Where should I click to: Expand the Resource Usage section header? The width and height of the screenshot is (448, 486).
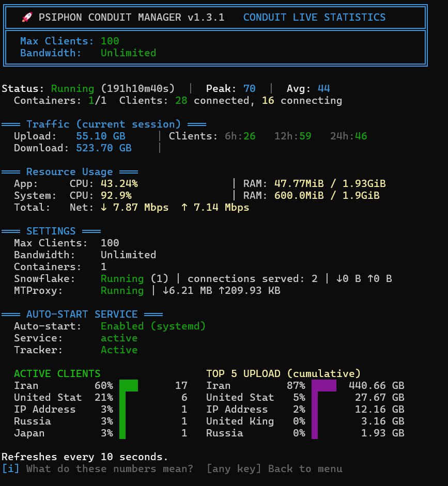pos(70,171)
